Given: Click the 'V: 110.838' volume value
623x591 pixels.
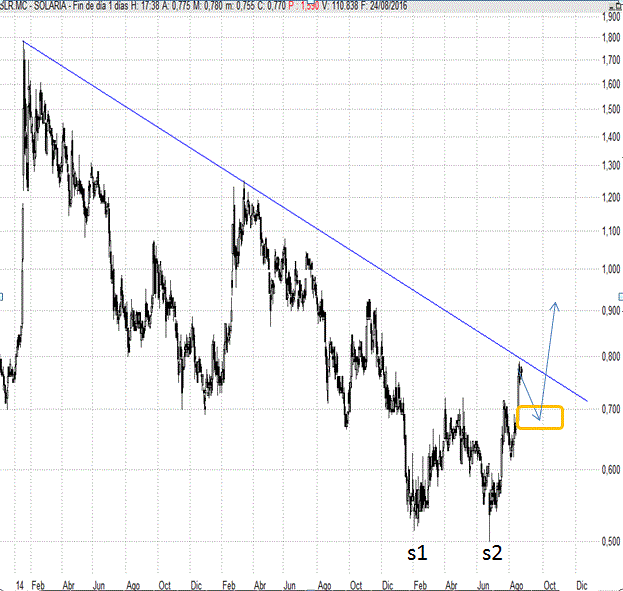Looking at the screenshot, I should [x=340, y=6].
